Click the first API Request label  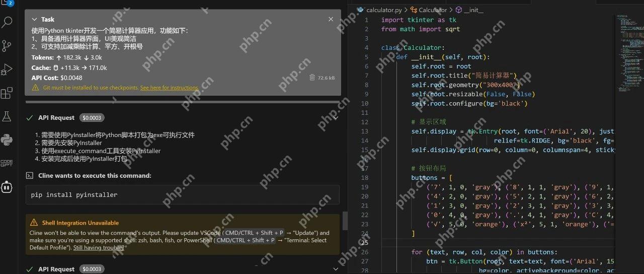[x=56, y=117]
